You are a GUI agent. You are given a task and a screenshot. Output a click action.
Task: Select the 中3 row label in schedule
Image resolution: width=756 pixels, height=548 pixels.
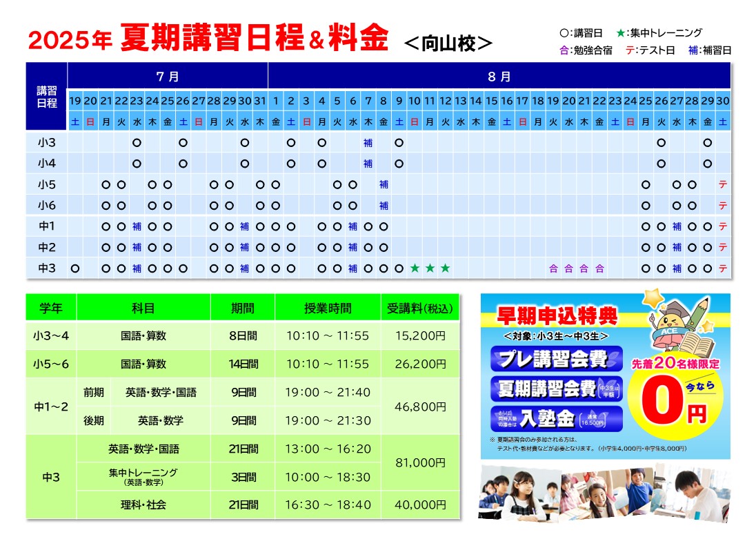(x=47, y=268)
